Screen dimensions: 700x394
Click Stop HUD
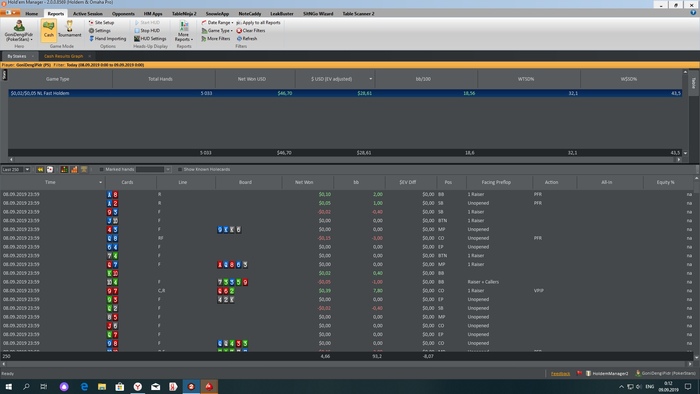point(147,30)
